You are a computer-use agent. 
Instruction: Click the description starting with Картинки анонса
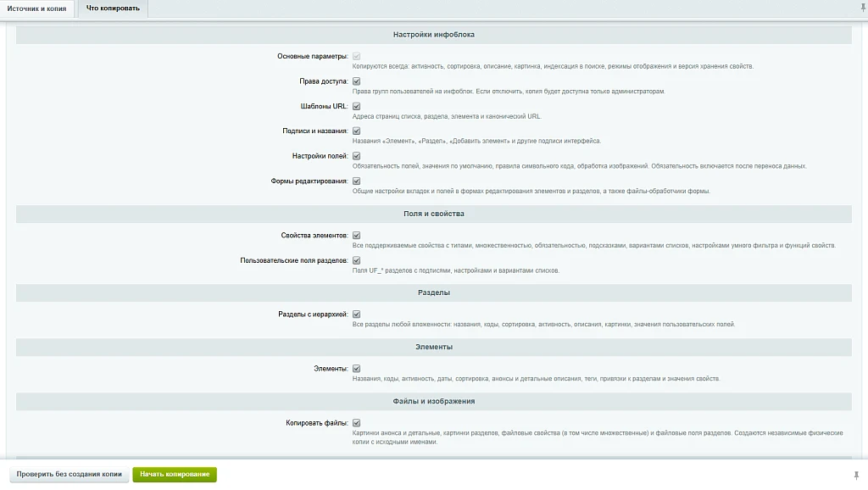[598, 437]
